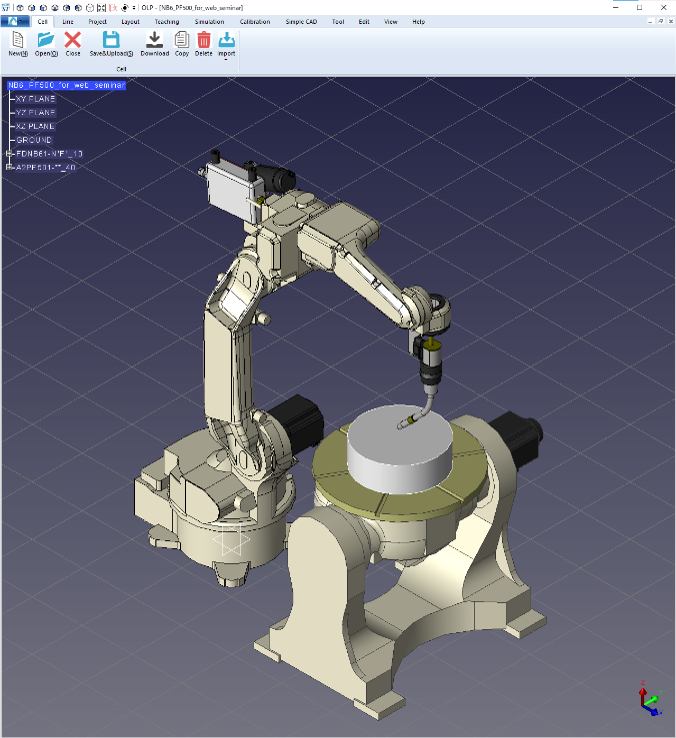This screenshot has height=738, width=676.
Task: Click the Copy cell icon
Action: point(181,41)
